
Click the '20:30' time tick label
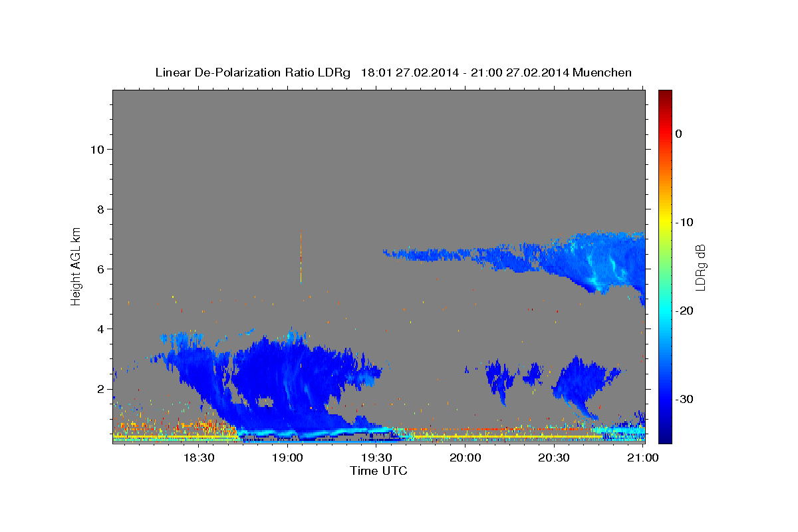553,458
